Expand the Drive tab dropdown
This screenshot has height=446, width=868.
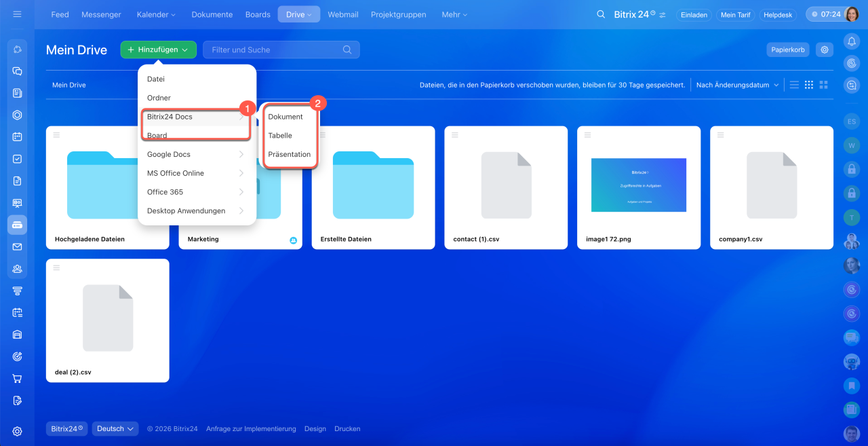(x=299, y=14)
